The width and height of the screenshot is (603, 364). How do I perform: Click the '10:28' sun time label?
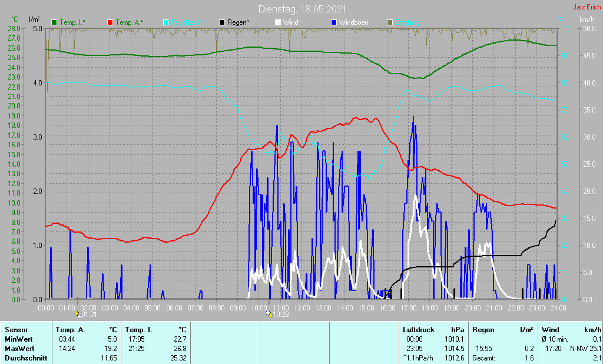coord(281,315)
